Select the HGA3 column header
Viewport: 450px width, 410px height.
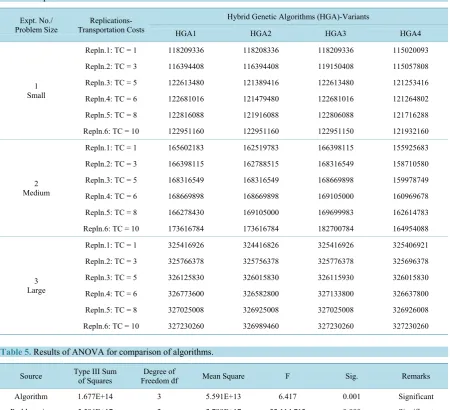click(x=335, y=34)
